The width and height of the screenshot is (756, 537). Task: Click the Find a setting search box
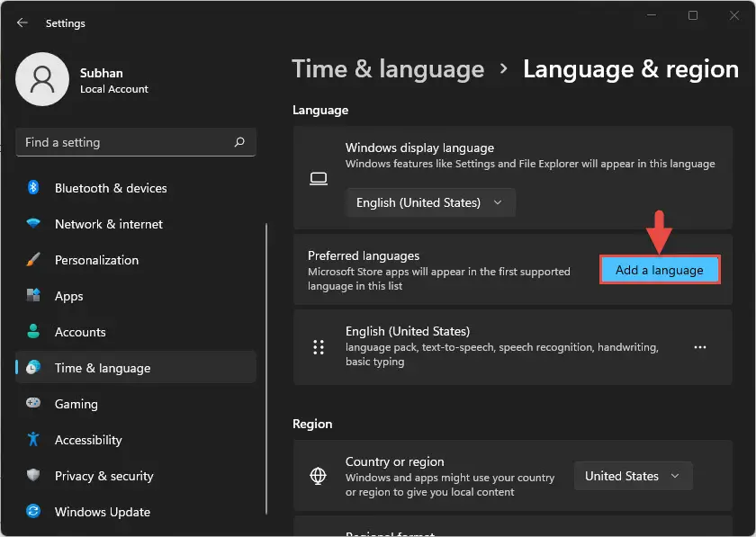point(136,142)
